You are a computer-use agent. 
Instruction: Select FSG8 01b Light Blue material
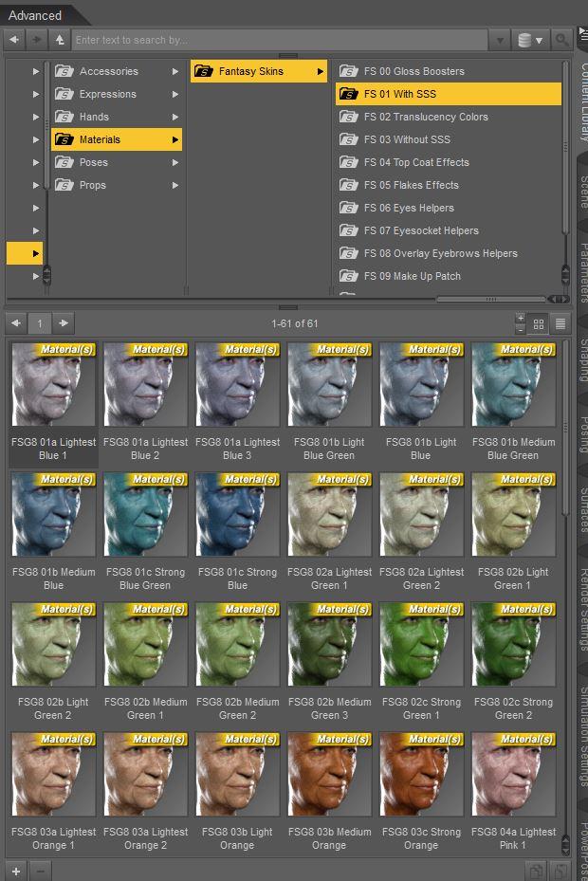pyautogui.click(x=421, y=402)
